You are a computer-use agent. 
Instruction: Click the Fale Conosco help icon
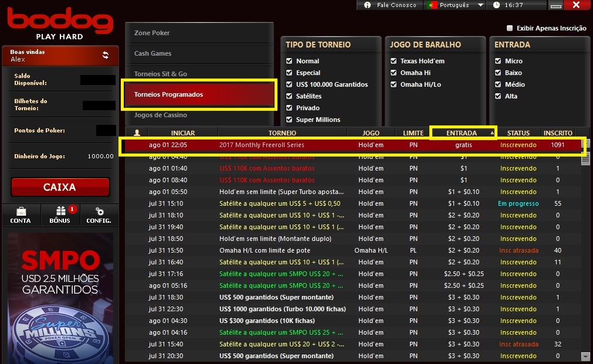tap(367, 5)
